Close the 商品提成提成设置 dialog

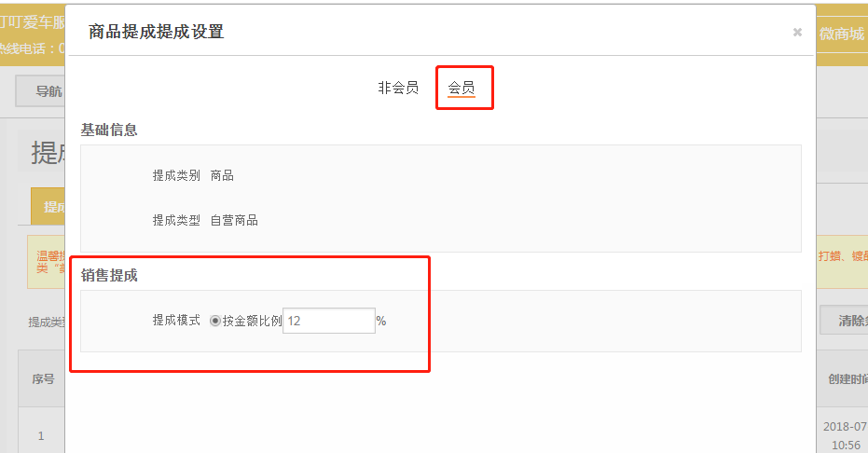click(797, 32)
